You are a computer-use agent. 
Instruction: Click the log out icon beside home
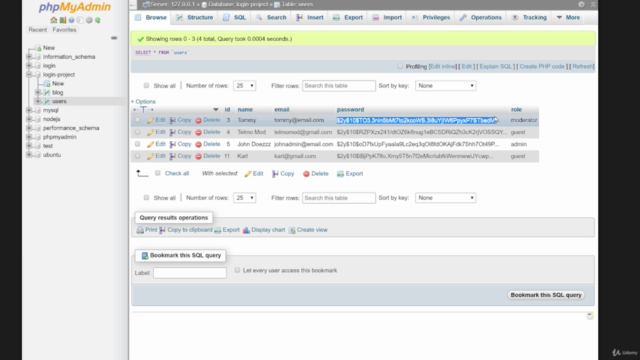pyautogui.click(x=63, y=20)
